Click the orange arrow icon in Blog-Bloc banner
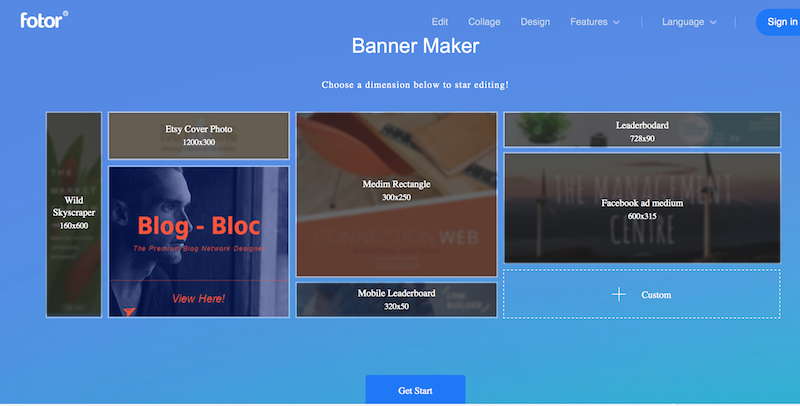The image size is (800, 406). (129, 311)
